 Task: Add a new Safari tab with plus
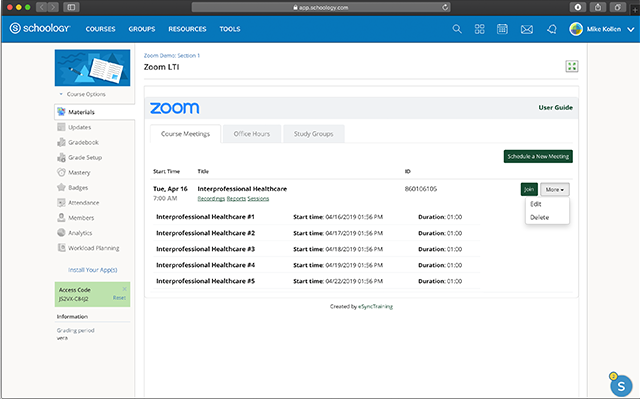pos(635,10)
